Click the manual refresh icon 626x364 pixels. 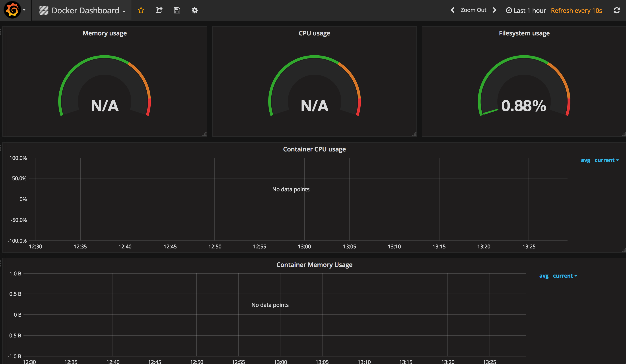[x=616, y=10]
